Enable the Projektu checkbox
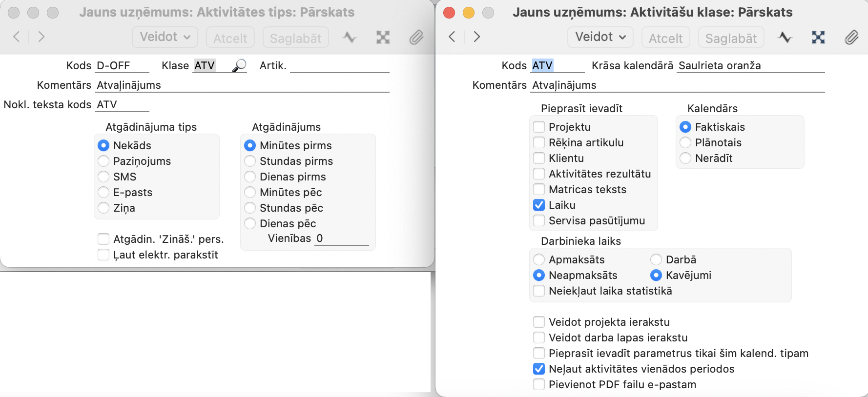868x397 pixels. click(539, 127)
